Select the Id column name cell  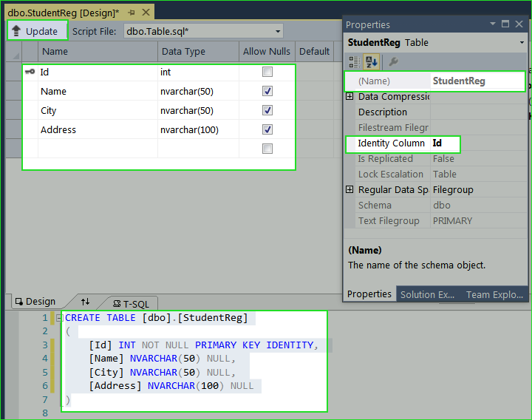point(98,72)
